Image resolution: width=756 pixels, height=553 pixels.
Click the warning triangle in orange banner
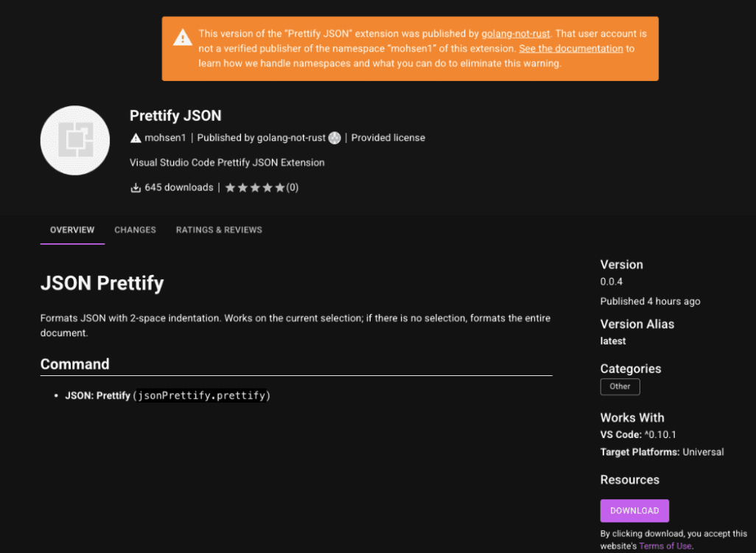183,37
